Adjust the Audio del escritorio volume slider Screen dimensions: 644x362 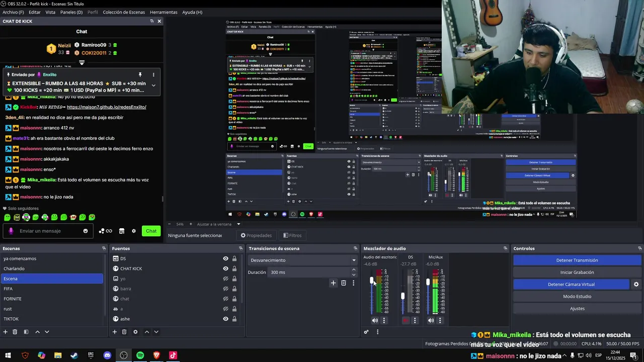[372, 281]
